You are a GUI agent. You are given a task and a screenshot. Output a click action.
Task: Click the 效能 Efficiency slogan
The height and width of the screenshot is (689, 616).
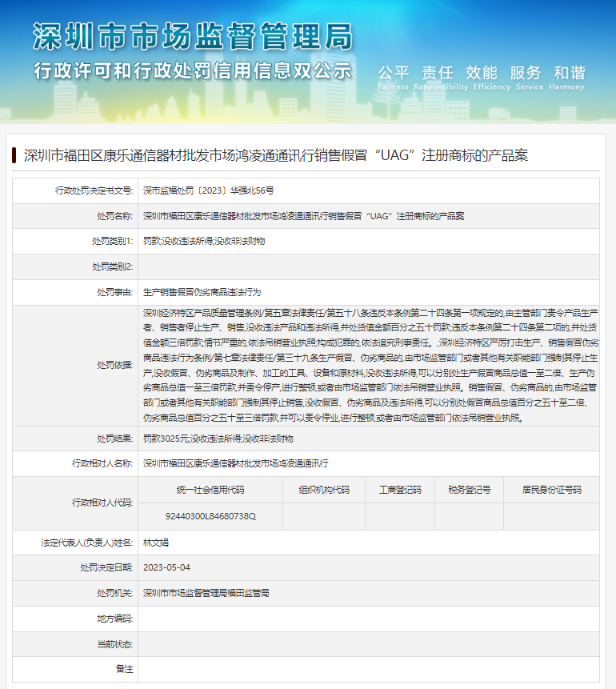[x=492, y=78]
